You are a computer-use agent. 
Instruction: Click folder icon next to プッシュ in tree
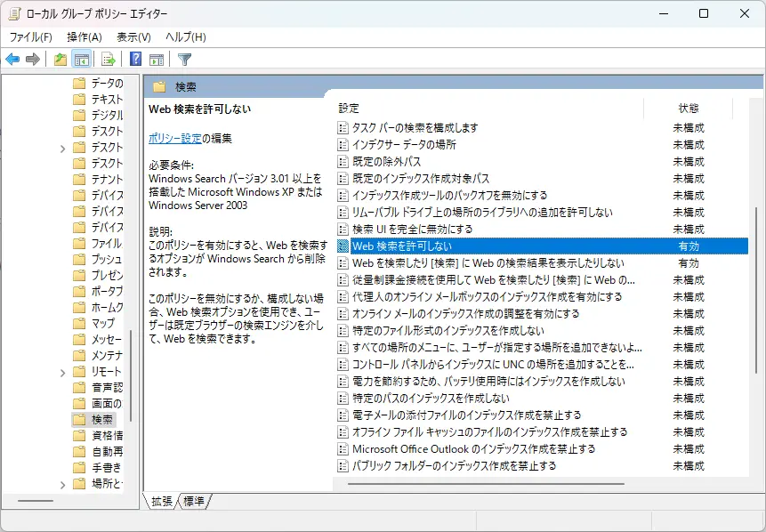tap(79, 259)
